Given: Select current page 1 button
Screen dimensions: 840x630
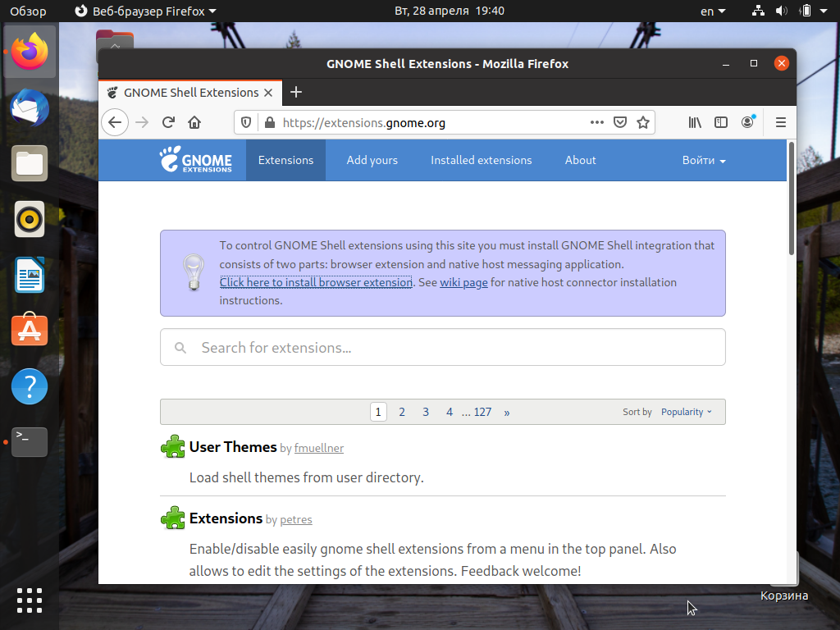Looking at the screenshot, I should [x=378, y=412].
